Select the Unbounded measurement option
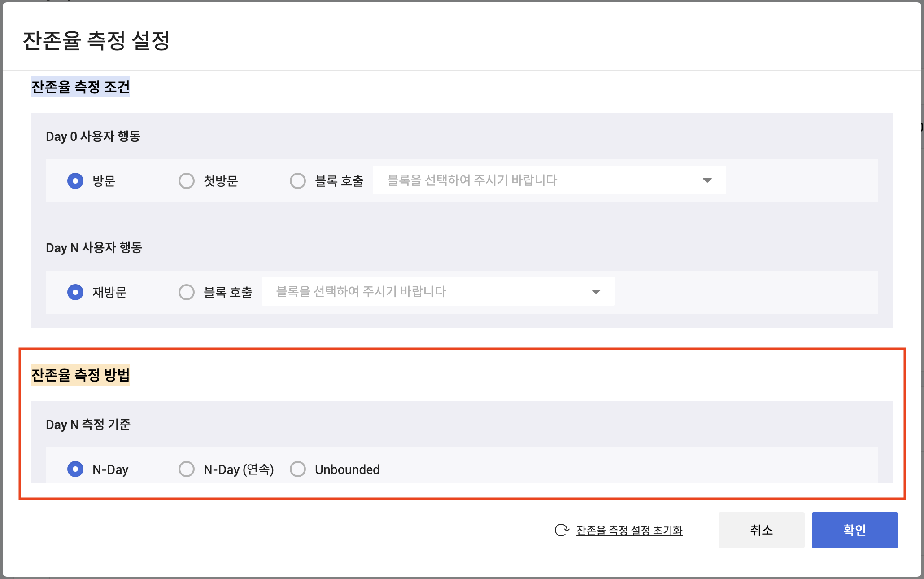 tap(298, 469)
